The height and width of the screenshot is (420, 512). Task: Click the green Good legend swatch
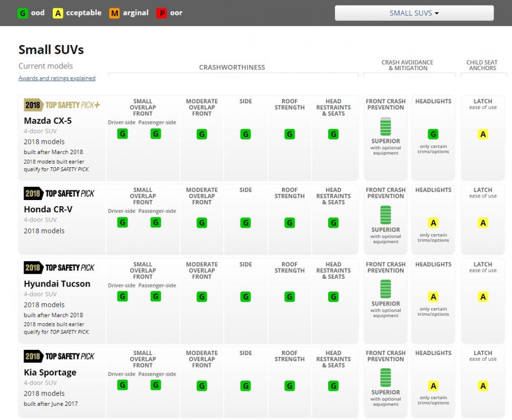click(23, 13)
